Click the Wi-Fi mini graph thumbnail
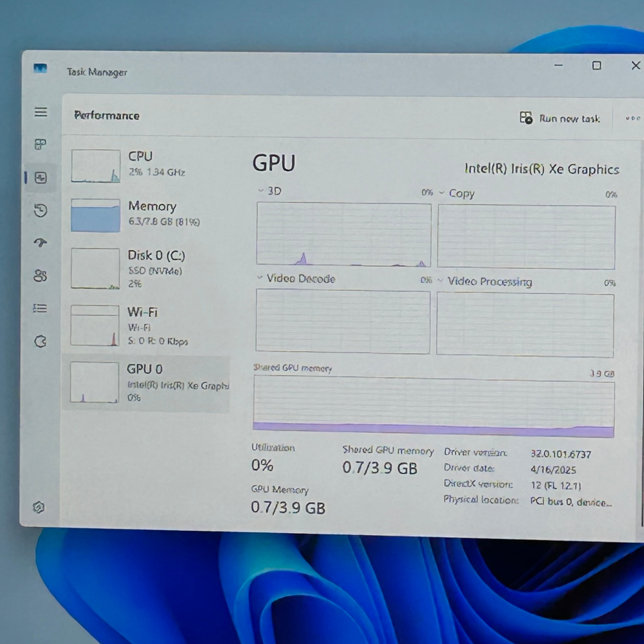 tap(95, 326)
